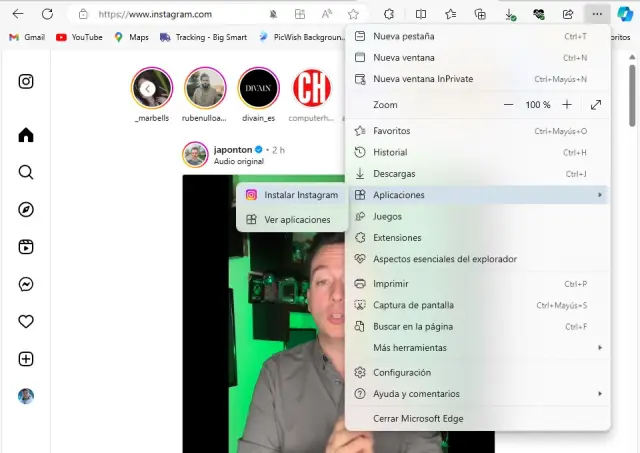Decrease zoom with the minus button
This screenshot has width=640, height=453.
pyautogui.click(x=509, y=105)
